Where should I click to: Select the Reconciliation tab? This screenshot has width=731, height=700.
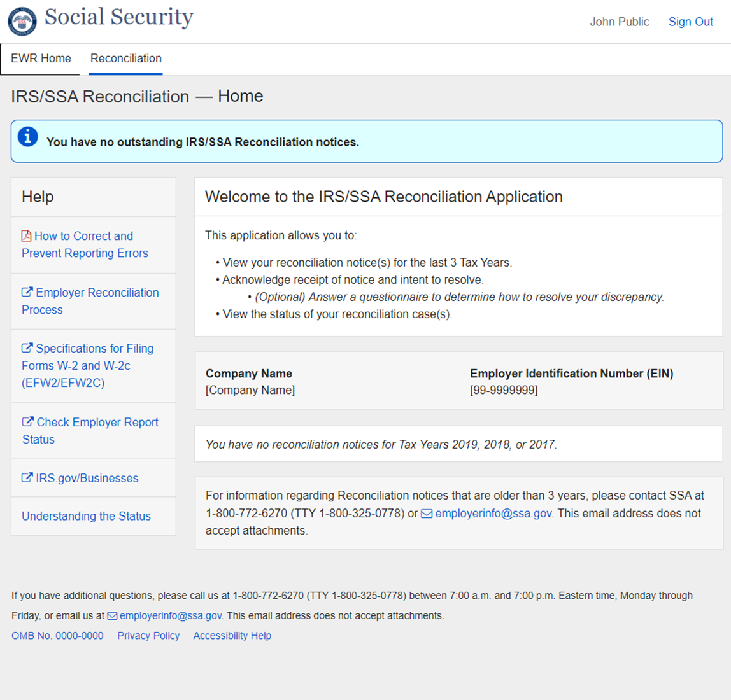click(x=126, y=59)
